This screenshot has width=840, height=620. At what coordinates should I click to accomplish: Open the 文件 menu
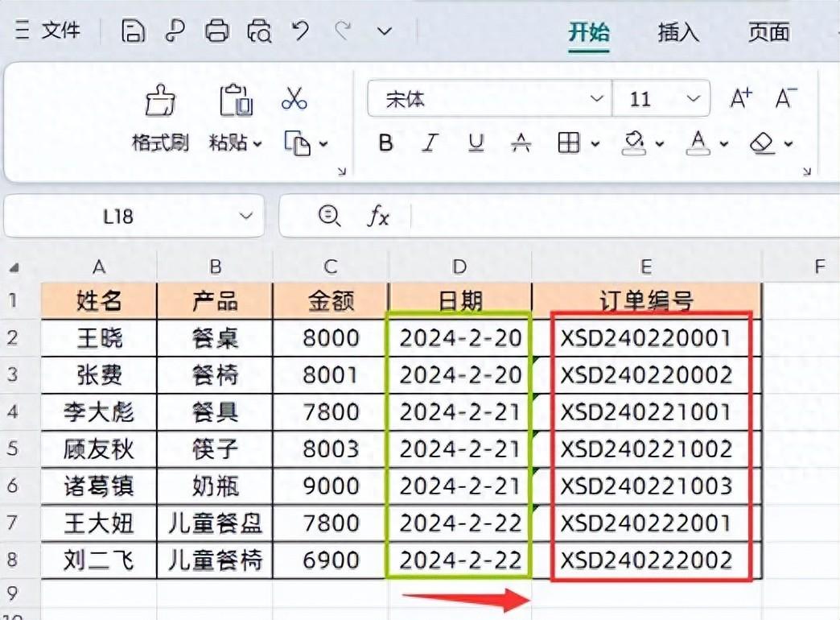coord(63,31)
